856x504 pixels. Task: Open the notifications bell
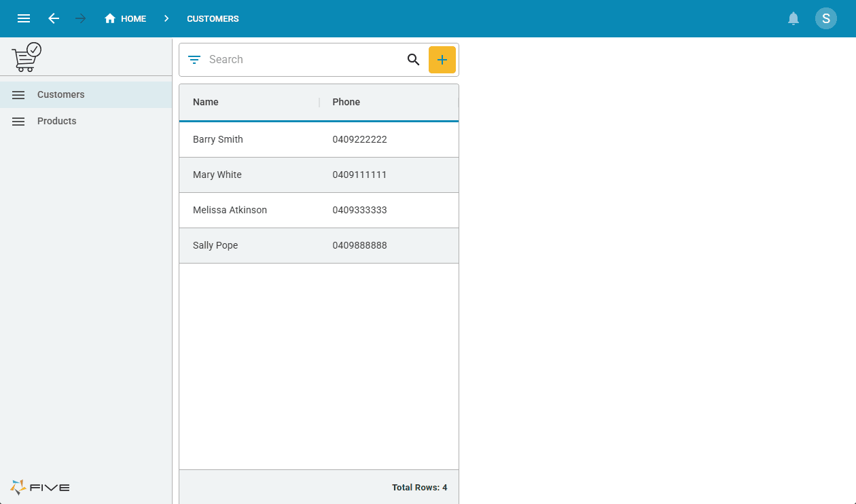[x=793, y=18]
